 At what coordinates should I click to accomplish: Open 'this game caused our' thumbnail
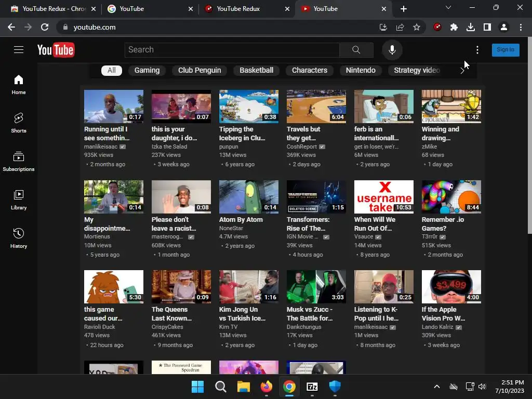114,287
